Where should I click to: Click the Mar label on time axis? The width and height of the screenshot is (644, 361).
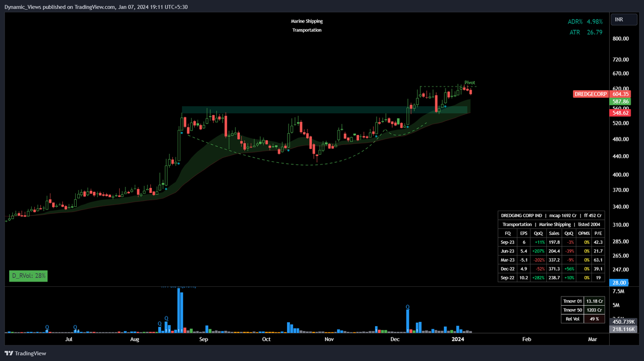[x=592, y=340]
